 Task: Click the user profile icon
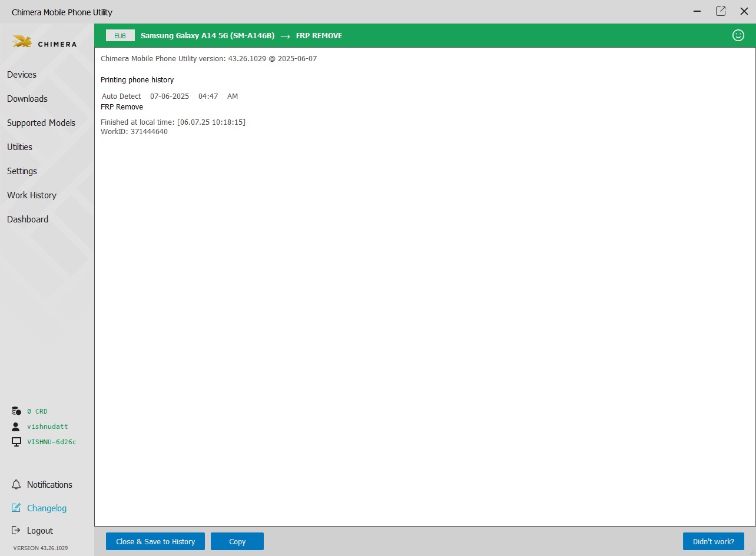click(x=16, y=427)
